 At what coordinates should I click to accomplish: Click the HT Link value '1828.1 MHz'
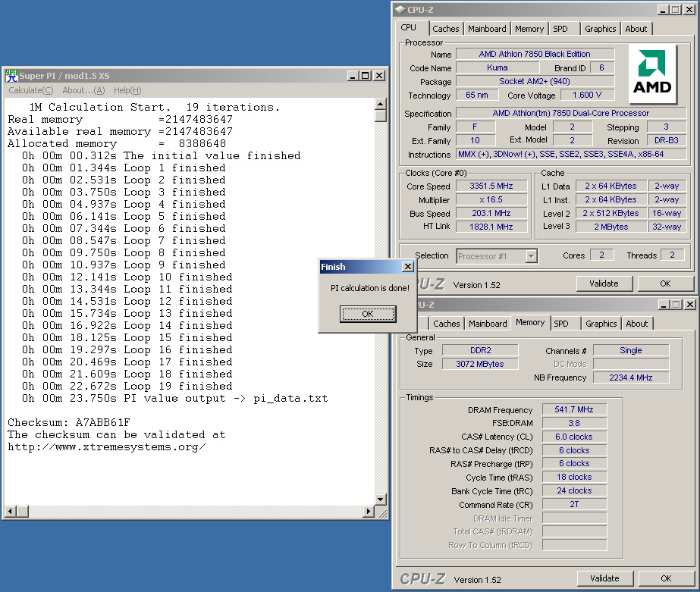point(491,227)
